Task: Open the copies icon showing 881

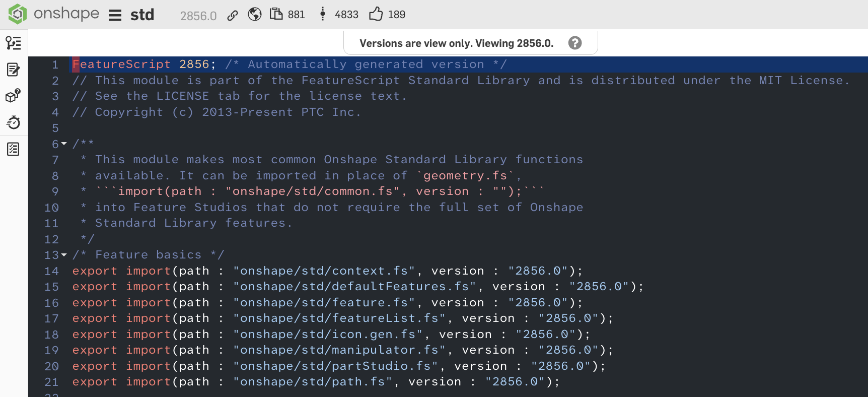Action: click(x=276, y=14)
